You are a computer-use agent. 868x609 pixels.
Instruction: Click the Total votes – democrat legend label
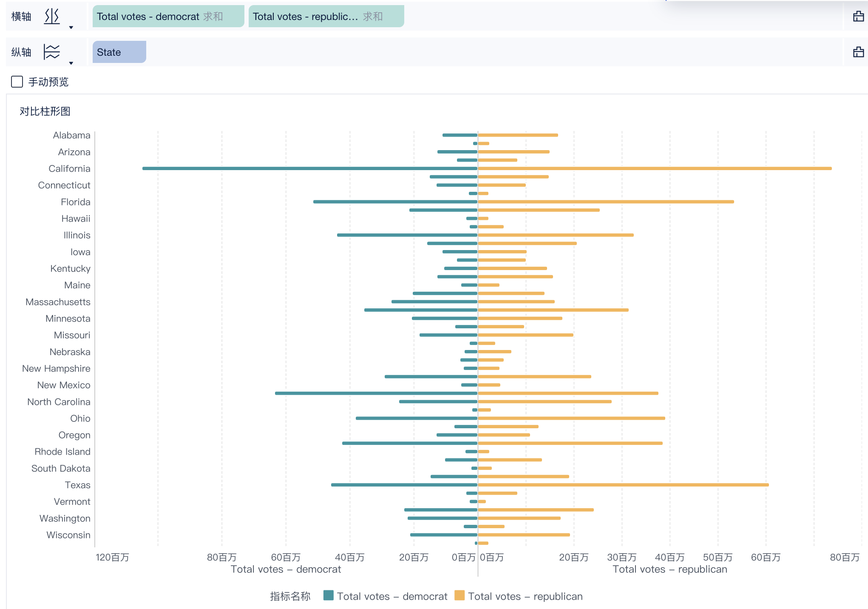click(392, 596)
